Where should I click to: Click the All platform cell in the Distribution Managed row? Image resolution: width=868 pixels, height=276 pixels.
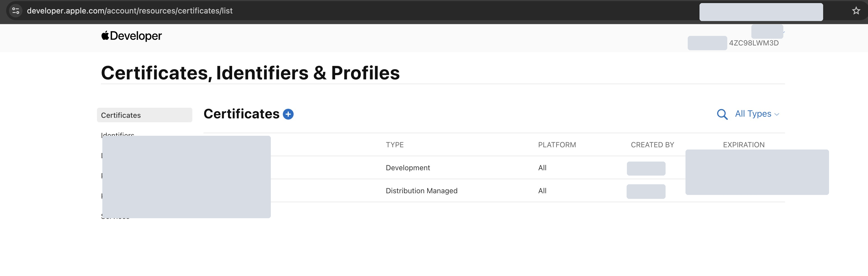tap(542, 191)
